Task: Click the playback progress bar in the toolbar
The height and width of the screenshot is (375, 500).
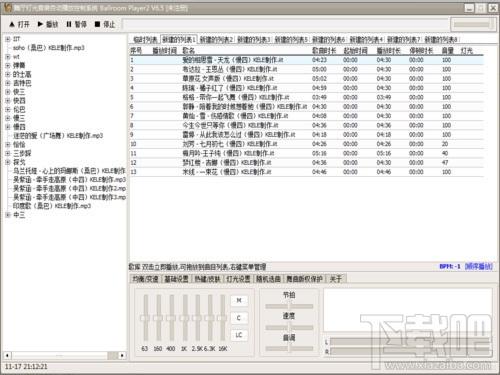Action: [x=285, y=24]
